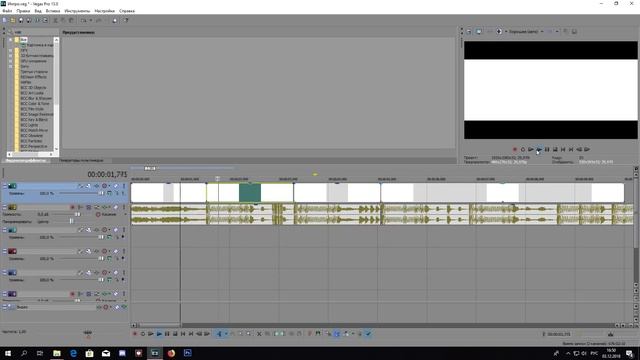Open the Normal edit tool dropdown arrow
The width and height of the screenshot is (640, 360).
pyautogui.click(x=225, y=334)
